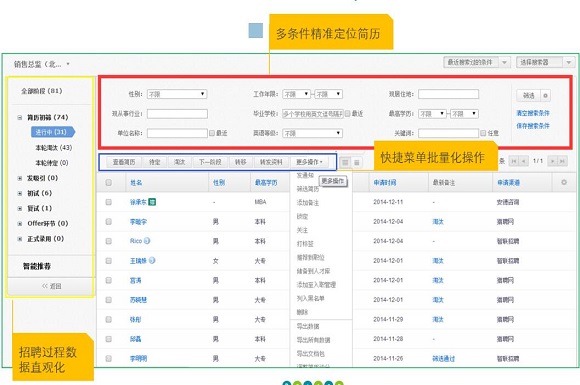Screen dimensions: 580x385
Task: Switch to the grid view icon
Action: click(345, 162)
